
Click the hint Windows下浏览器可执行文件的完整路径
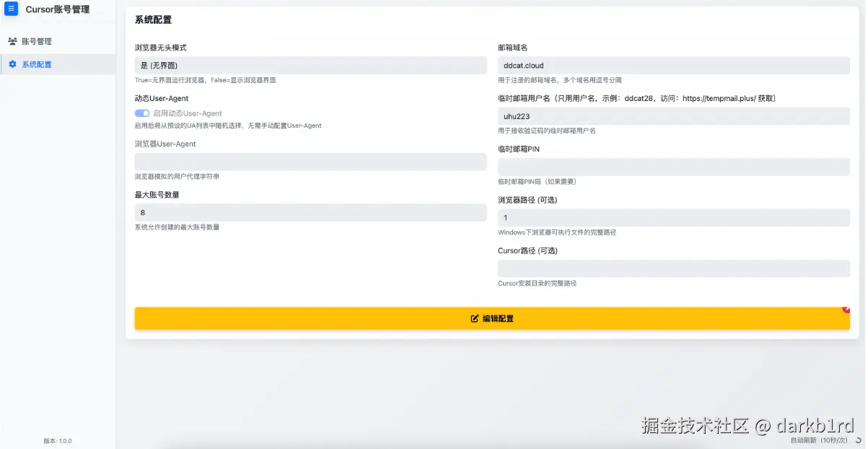click(557, 232)
